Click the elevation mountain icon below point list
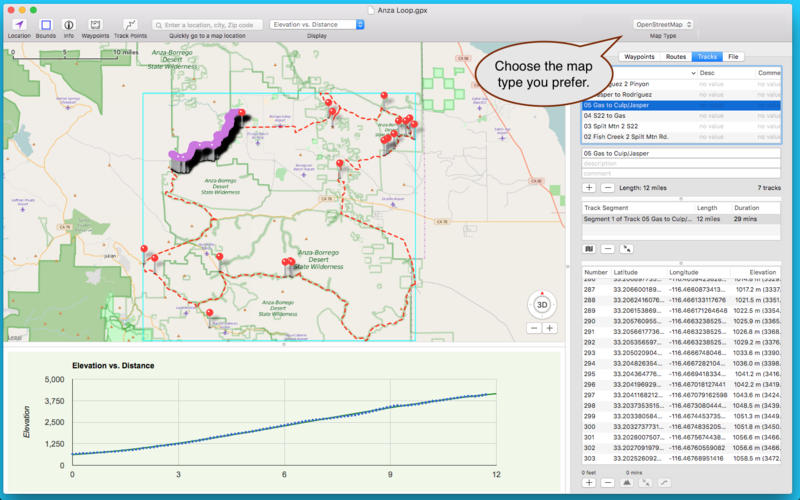This screenshot has height=500, width=800. [x=626, y=482]
